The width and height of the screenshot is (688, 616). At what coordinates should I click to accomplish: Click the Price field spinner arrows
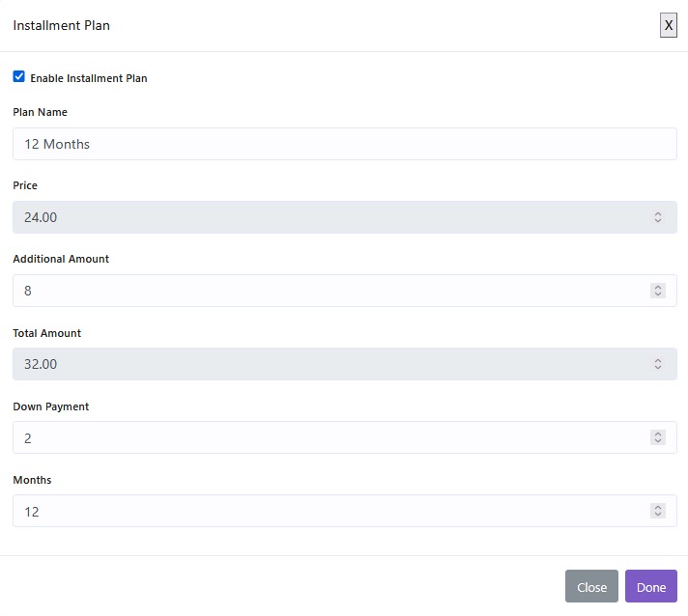(657, 217)
